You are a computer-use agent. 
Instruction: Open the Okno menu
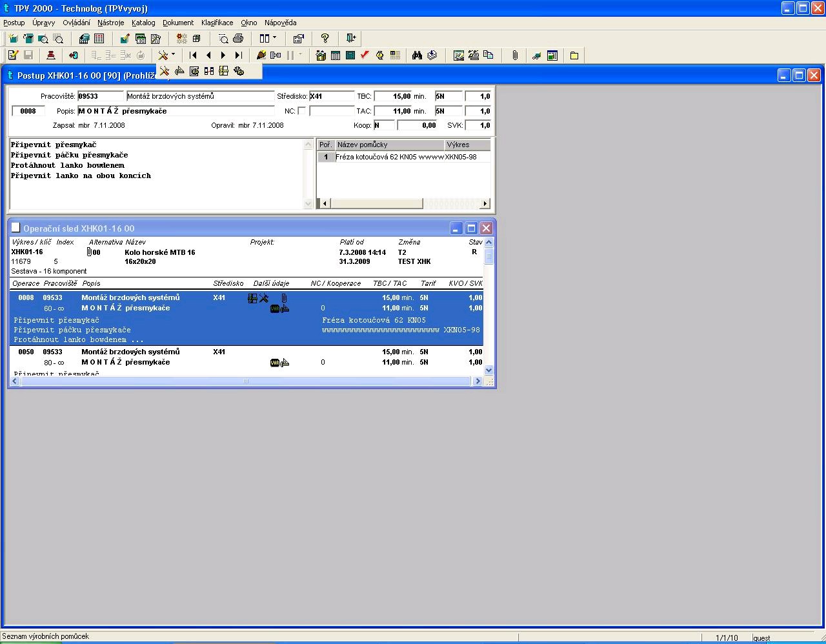pyautogui.click(x=249, y=23)
